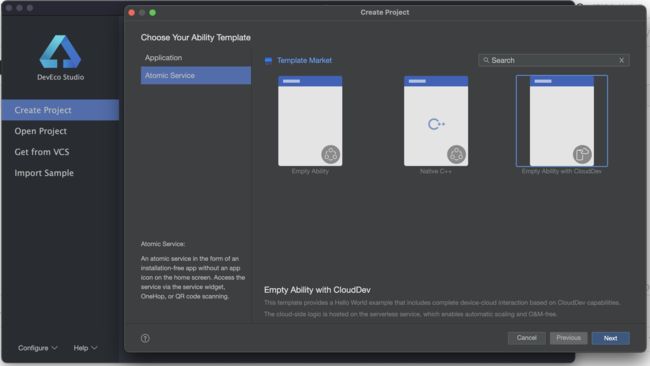The width and height of the screenshot is (650, 366).
Task: Select the Native C++ template thumbnail
Action: [x=436, y=121]
